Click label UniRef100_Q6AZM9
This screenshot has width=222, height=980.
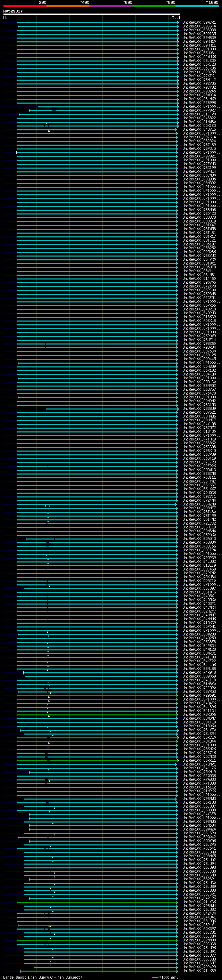(199, 504)
